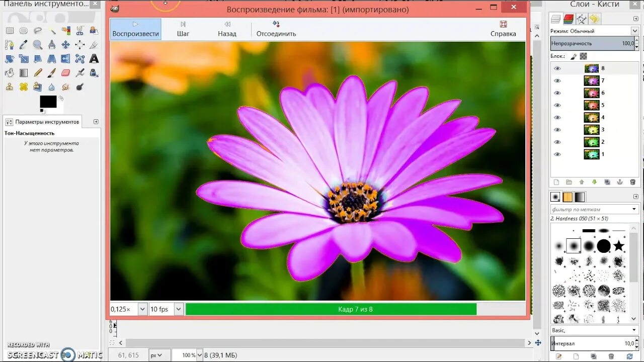Image resolution: width=644 pixels, height=362 pixels.
Task: Select the Eraser tool
Action: [x=65, y=72]
